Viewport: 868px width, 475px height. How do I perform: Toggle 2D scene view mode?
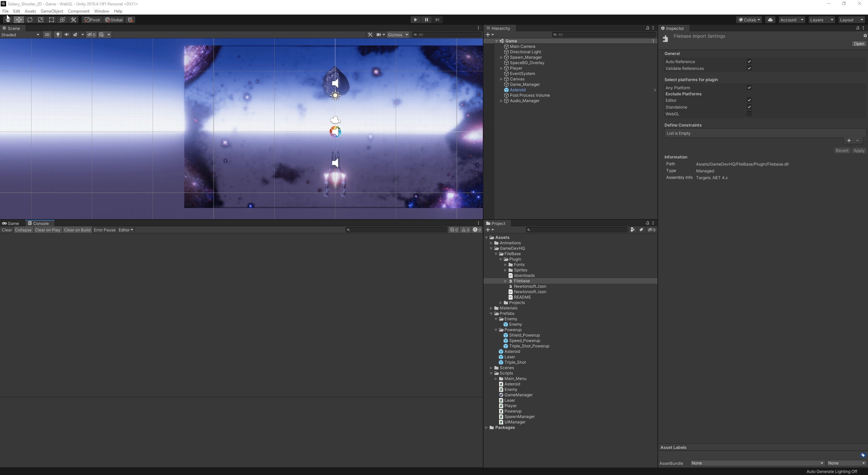[47, 35]
